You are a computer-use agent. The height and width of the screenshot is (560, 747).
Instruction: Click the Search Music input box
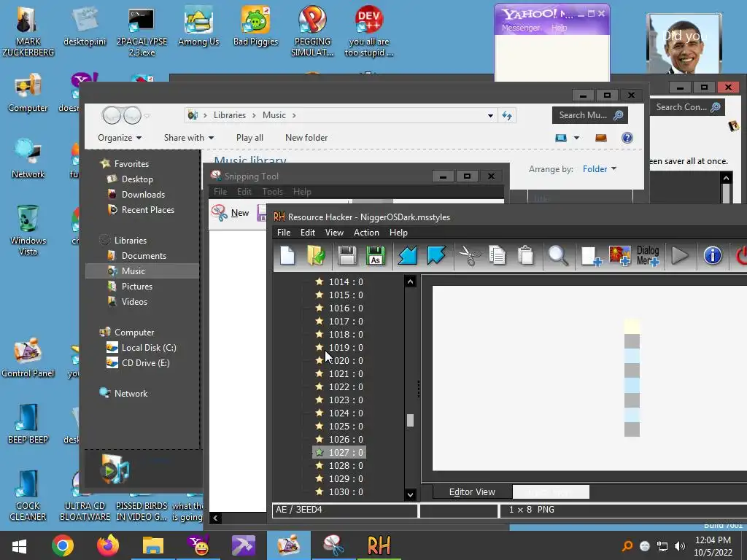pyautogui.click(x=589, y=115)
